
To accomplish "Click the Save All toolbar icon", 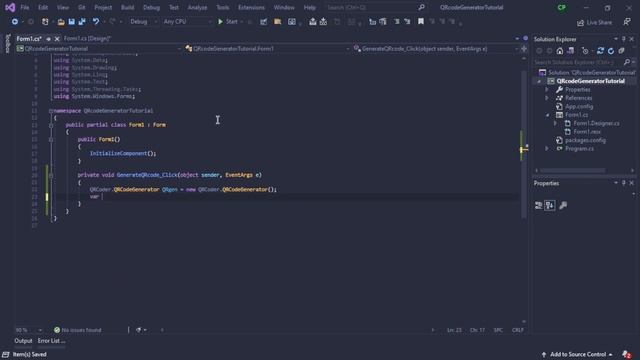I will click(x=82, y=22).
